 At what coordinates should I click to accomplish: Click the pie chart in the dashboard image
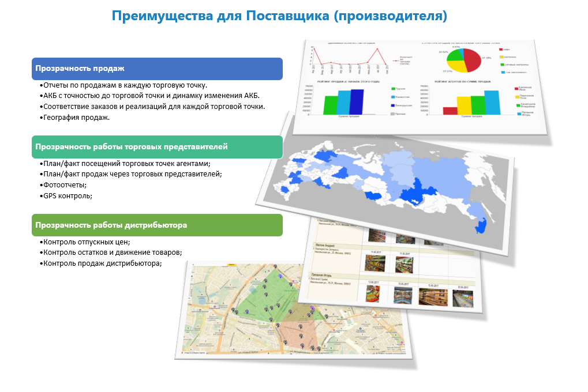(463, 60)
